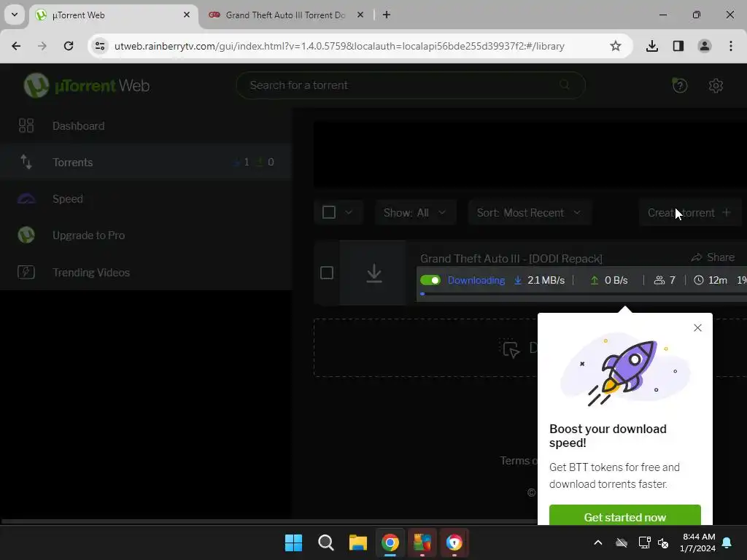747x560 pixels.
Task: Click the clock icon showing 12m remaining
Action: tap(698, 280)
